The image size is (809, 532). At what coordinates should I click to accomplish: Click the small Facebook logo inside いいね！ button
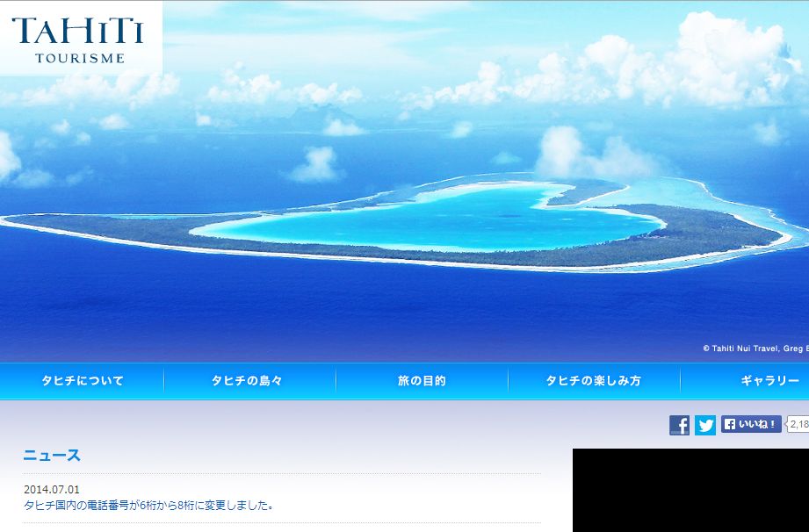pos(729,424)
